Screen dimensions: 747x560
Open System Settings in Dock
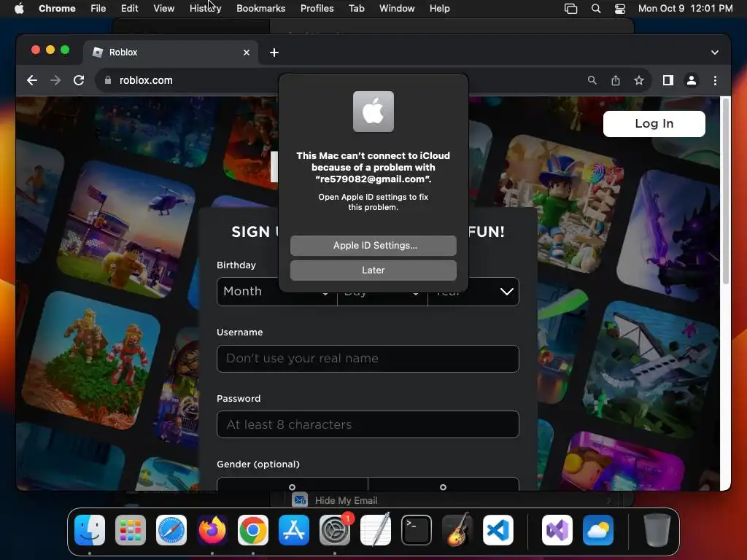[335, 530]
